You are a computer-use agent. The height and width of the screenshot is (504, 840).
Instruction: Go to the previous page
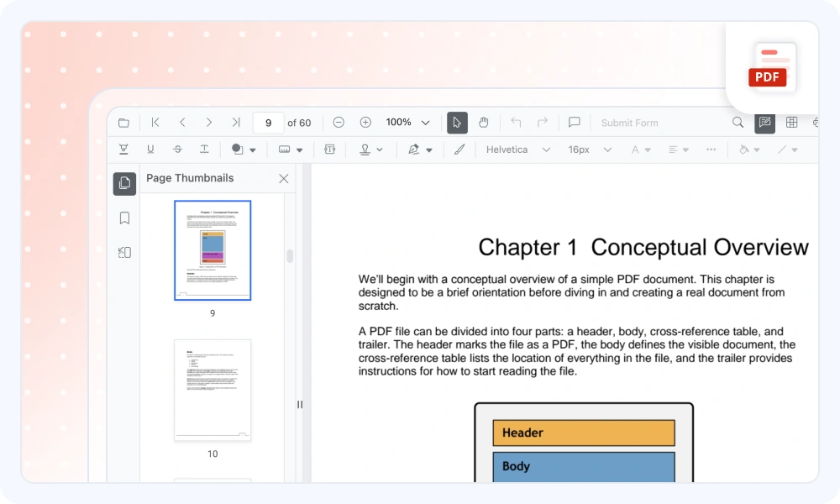coord(182,123)
